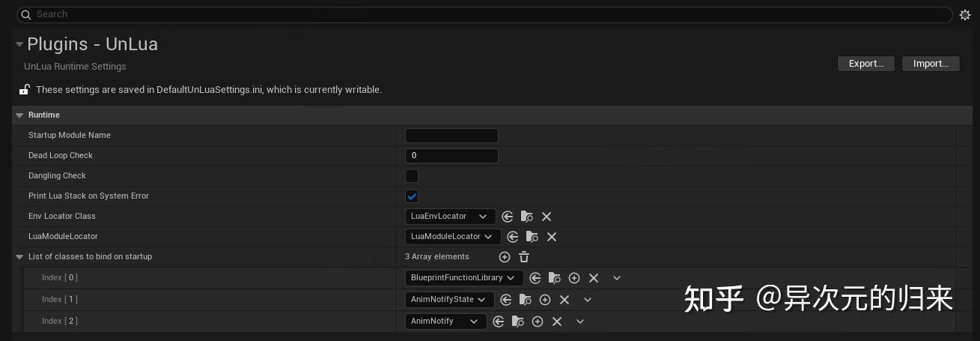This screenshot has height=341, width=980.
Task: Open Index [2] element options chevron
Action: pos(580,322)
